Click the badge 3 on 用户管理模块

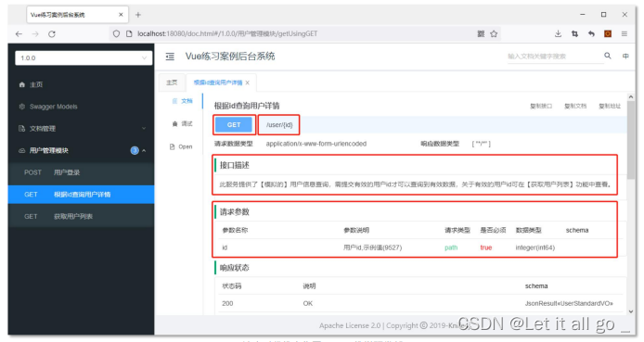pos(135,150)
